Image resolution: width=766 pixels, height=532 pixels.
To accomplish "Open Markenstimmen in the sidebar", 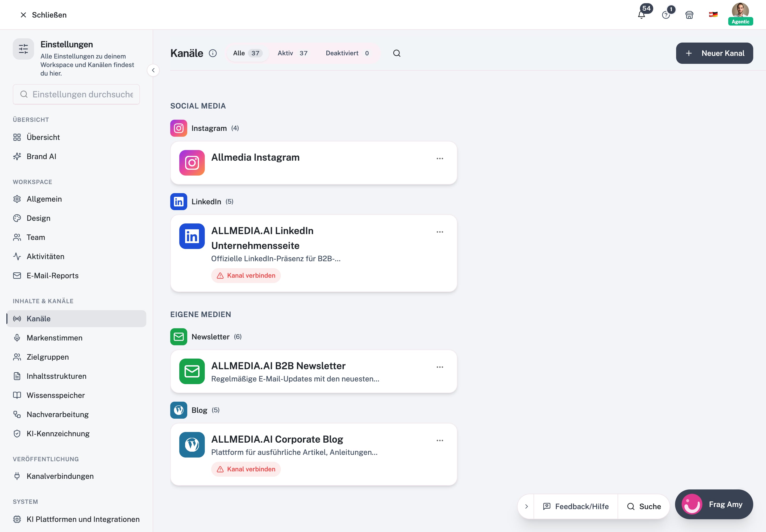I will tap(76, 338).
